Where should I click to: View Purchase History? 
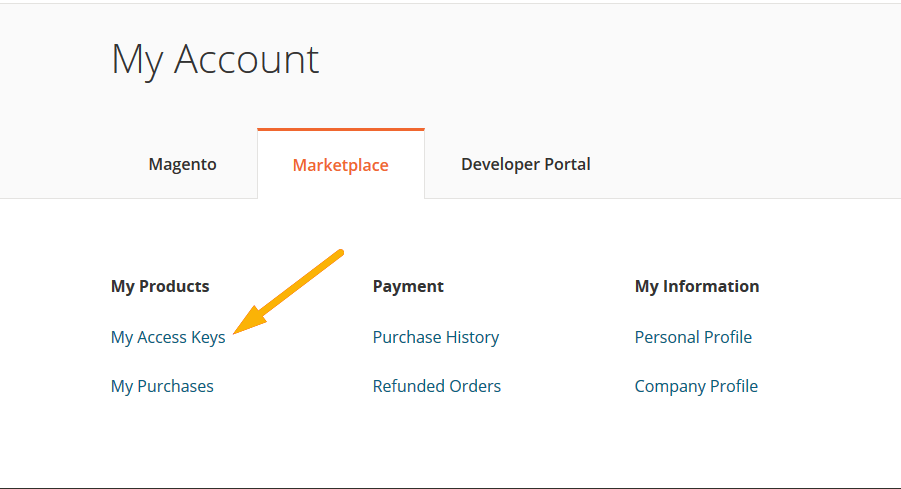point(436,337)
